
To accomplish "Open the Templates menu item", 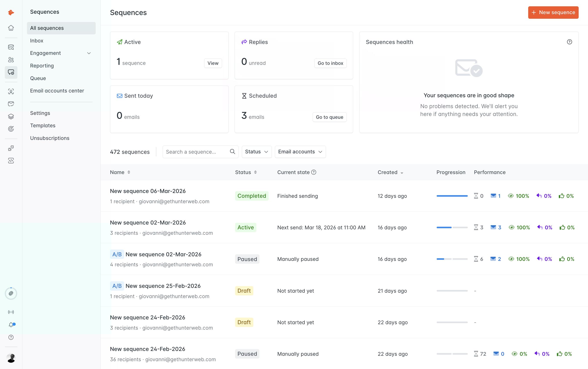I will pyautogui.click(x=43, y=126).
